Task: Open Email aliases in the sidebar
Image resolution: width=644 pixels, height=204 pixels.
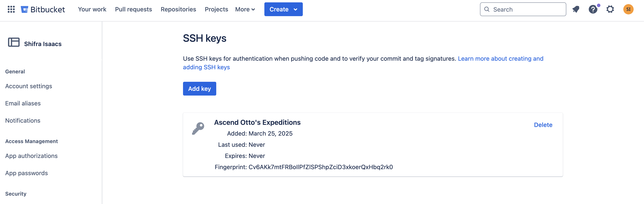Action: pos(23,104)
